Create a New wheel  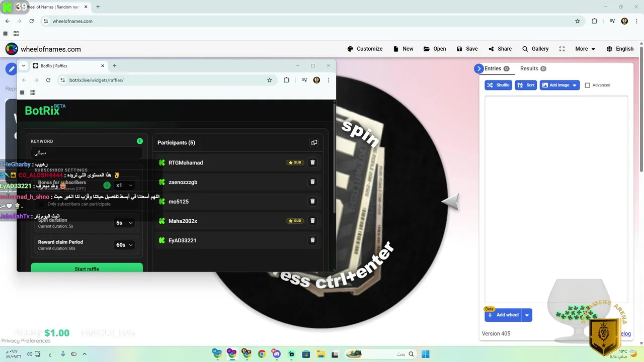tap(403, 49)
